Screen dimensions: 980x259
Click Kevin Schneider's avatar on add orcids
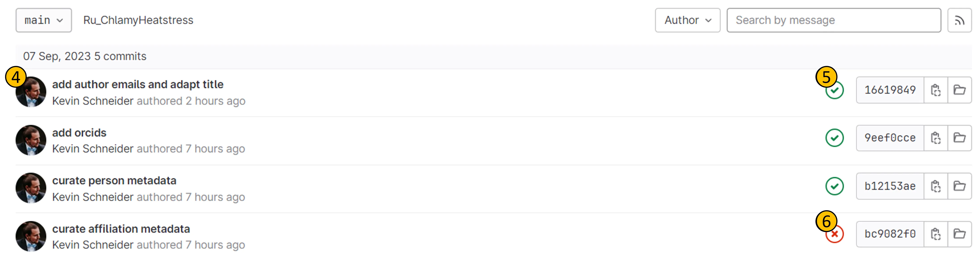point(31,140)
